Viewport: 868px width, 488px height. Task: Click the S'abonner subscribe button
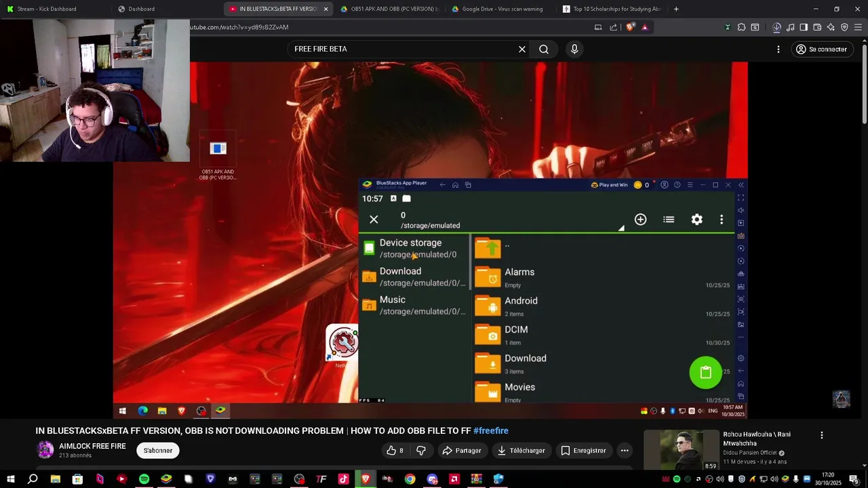[158, 450]
